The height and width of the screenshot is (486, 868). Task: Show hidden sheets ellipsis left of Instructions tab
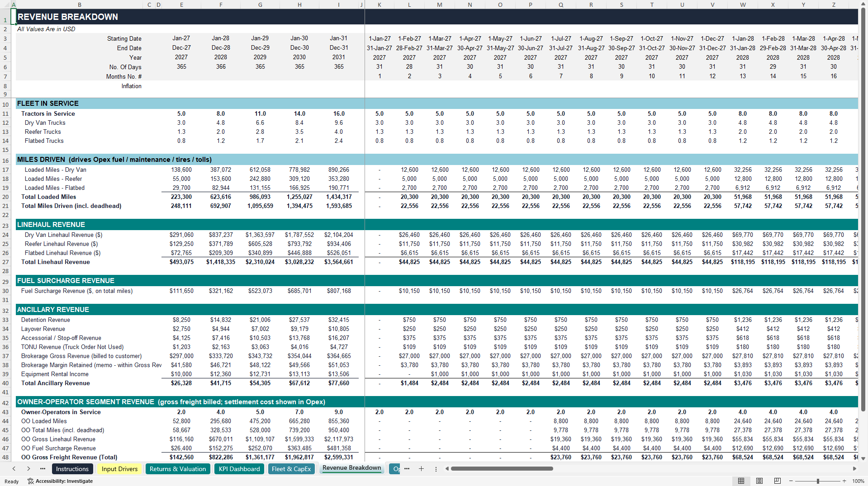coord(43,469)
